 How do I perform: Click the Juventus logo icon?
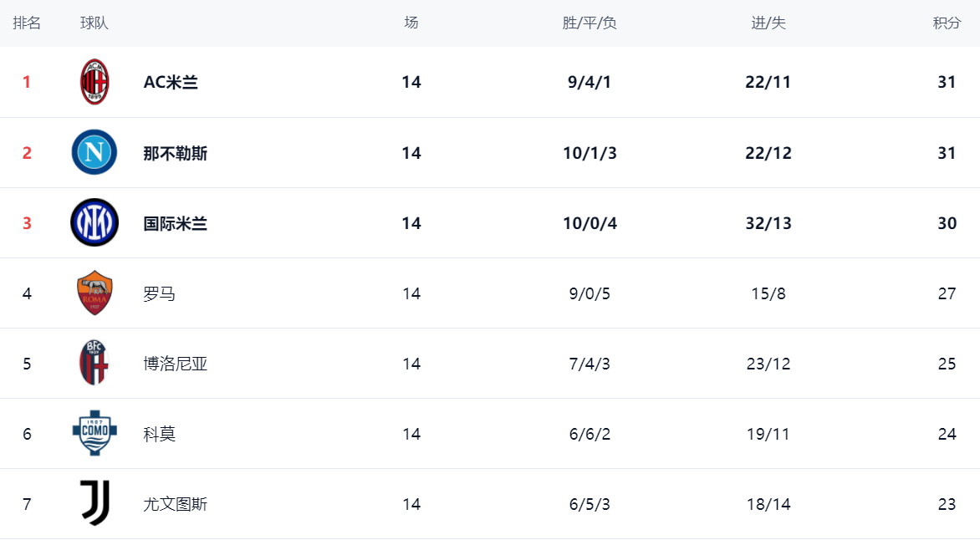pos(94,503)
